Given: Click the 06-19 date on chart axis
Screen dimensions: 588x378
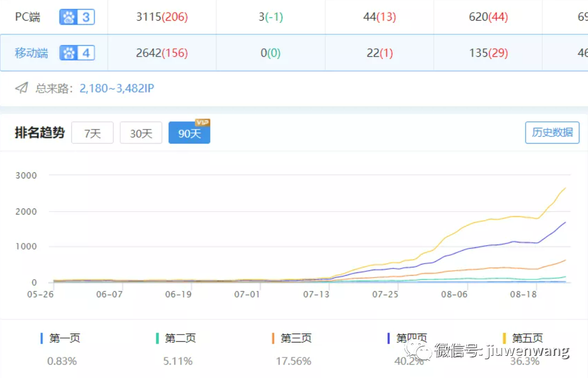Looking at the screenshot, I should click(x=178, y=295).
